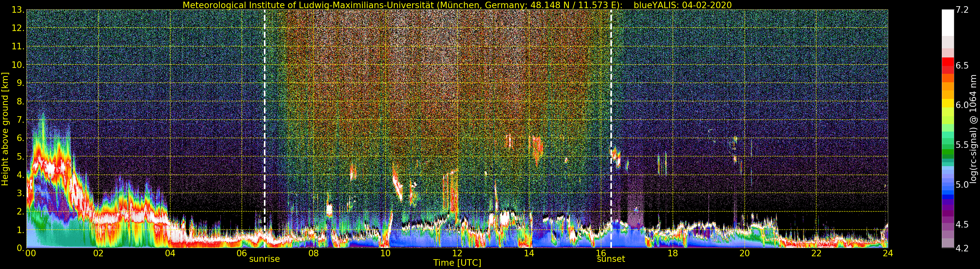Click the 08 tick on the time axis

(313, 253)
